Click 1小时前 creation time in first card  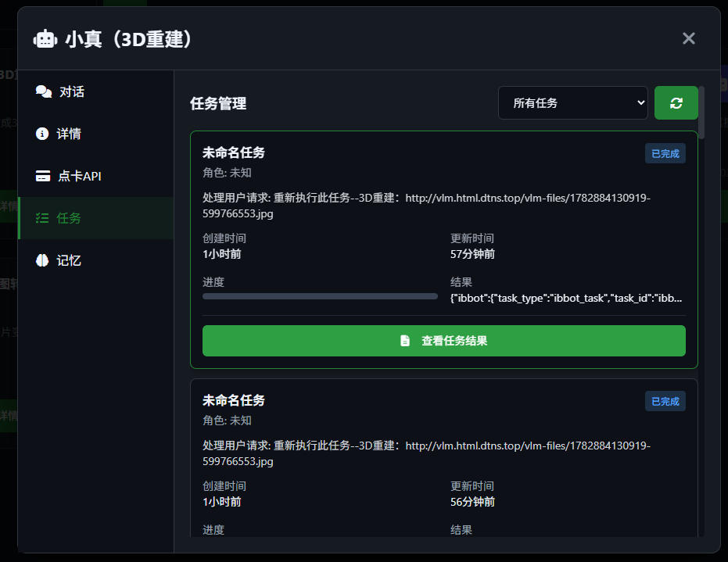click(x=222, y=254)
